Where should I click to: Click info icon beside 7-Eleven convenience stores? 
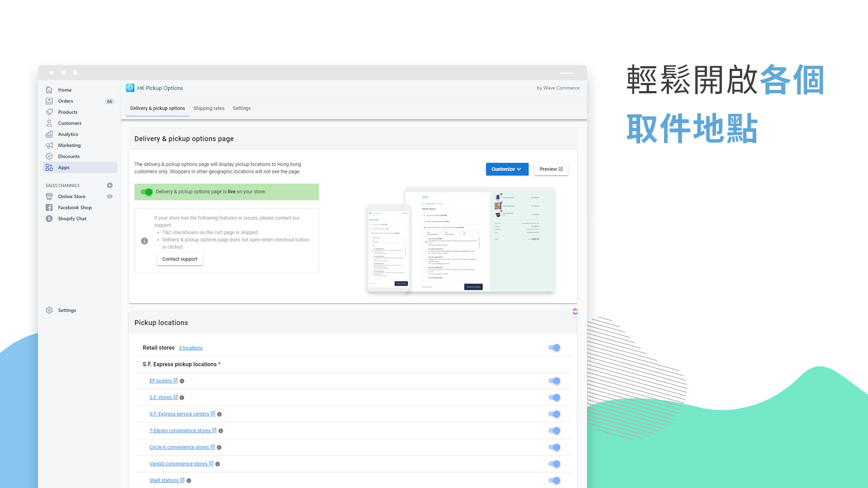pyautogui.click(x=221, y=431)
